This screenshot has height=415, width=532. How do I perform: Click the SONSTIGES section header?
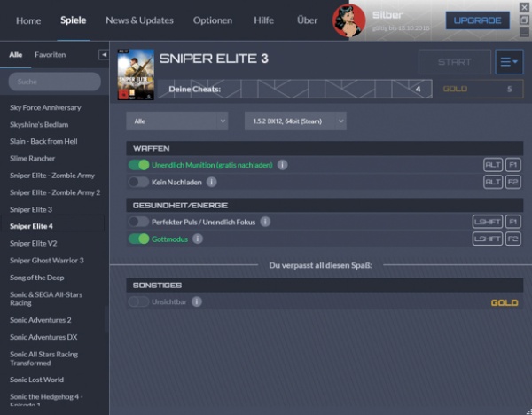325,285
